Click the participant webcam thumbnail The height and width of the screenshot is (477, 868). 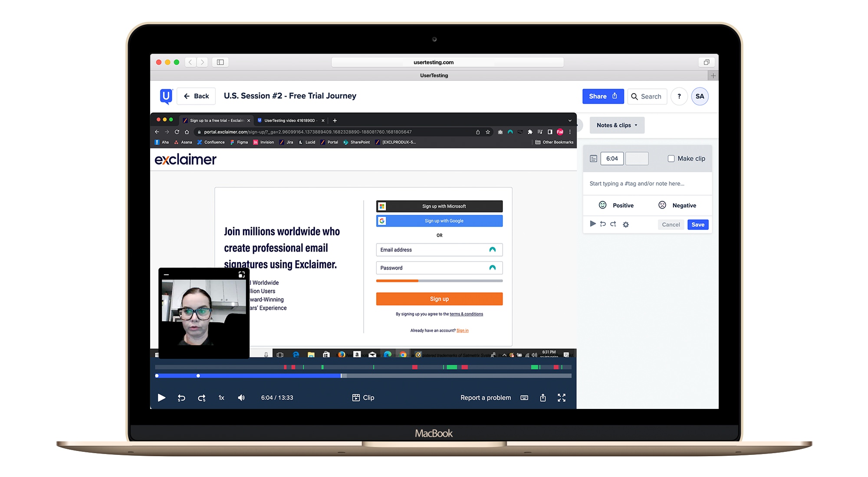(x=204, y=313)
